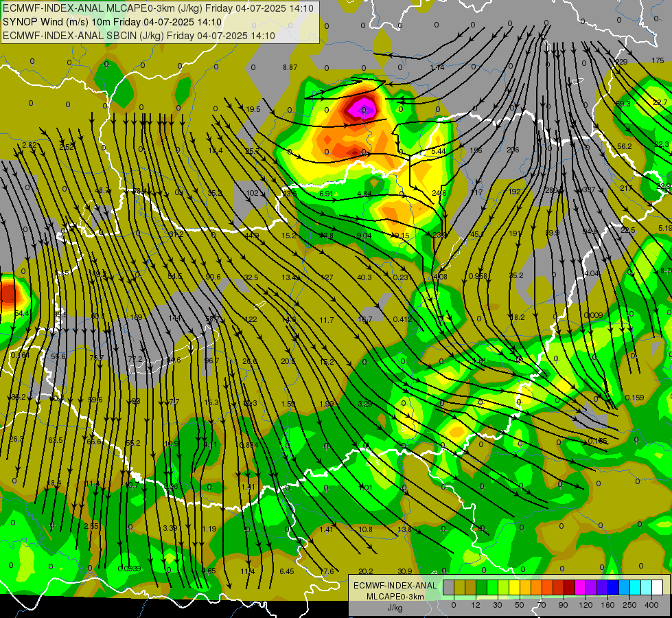Viewport: 672px width, 618px height.
Task: Select the '30.9' map value
Action: 405,571
